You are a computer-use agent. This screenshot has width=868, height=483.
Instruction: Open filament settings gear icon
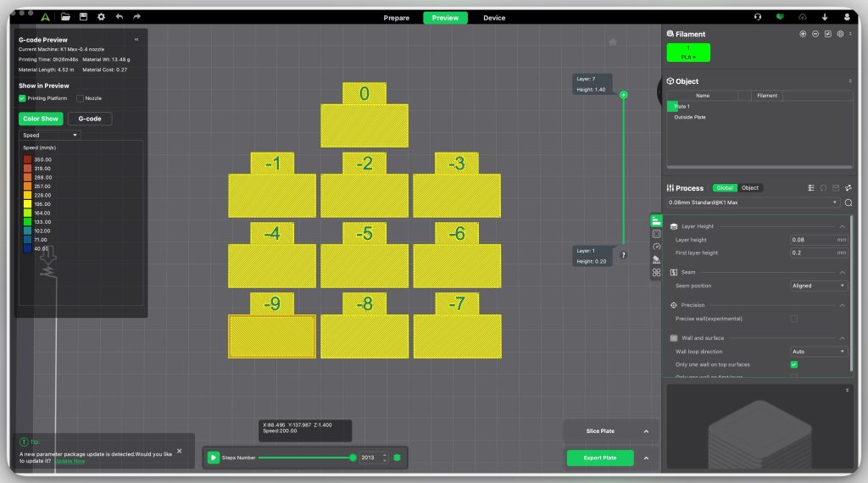[840, 34]
